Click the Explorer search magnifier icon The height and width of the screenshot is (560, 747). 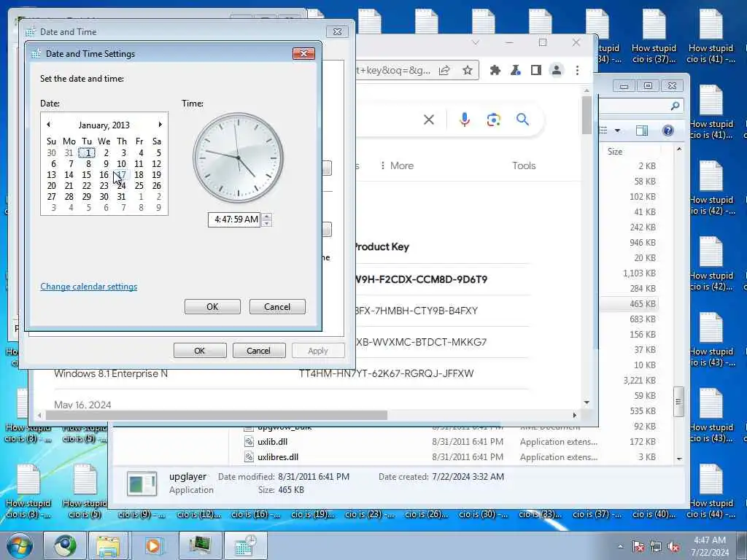(x=675, y=106)
